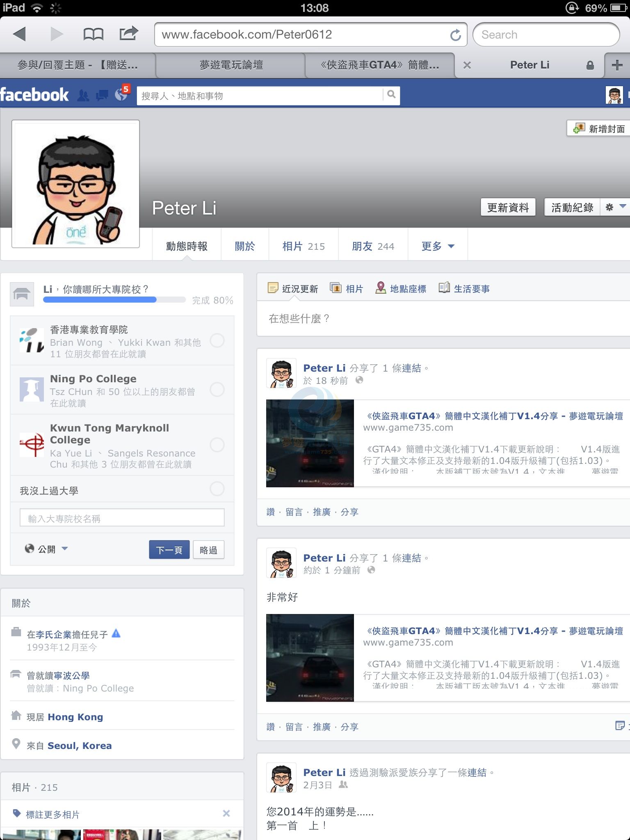Click the profile completion 80% progress bar
Screen dimensions: 630x840
114,300
